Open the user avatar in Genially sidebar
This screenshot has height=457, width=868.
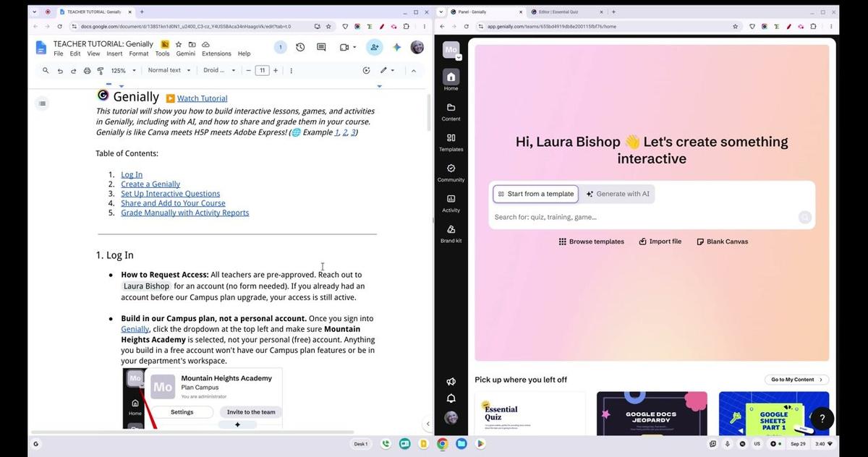click(x=451, y=418)
